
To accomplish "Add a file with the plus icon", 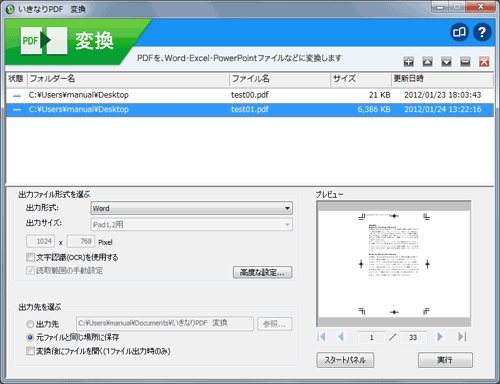I will coord(409,62).
